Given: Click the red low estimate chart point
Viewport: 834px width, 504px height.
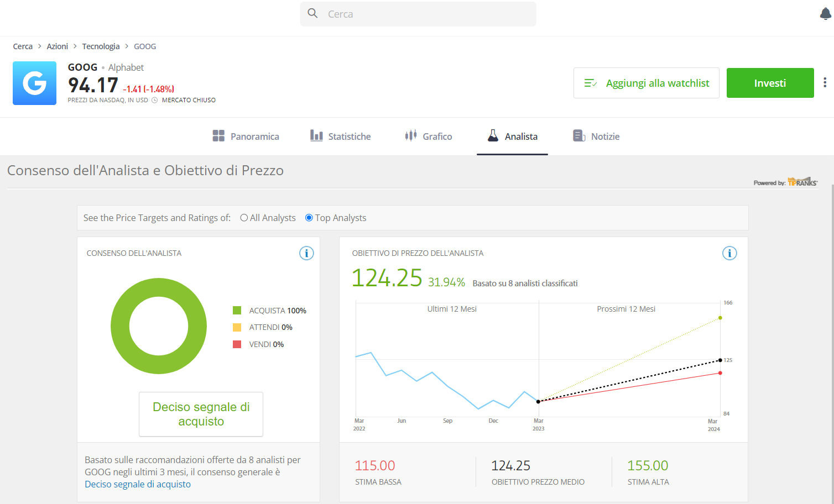Looking at the screenshot, I should tap(720, 373).
